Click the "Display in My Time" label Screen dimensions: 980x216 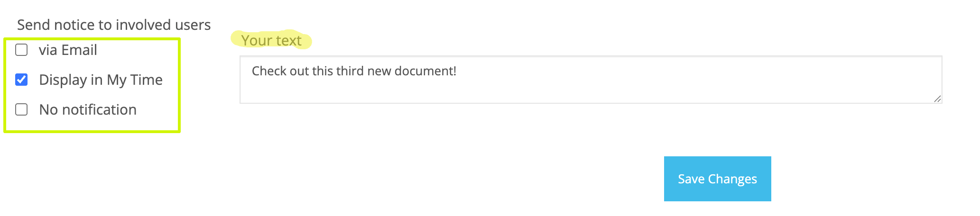point(101,80)
